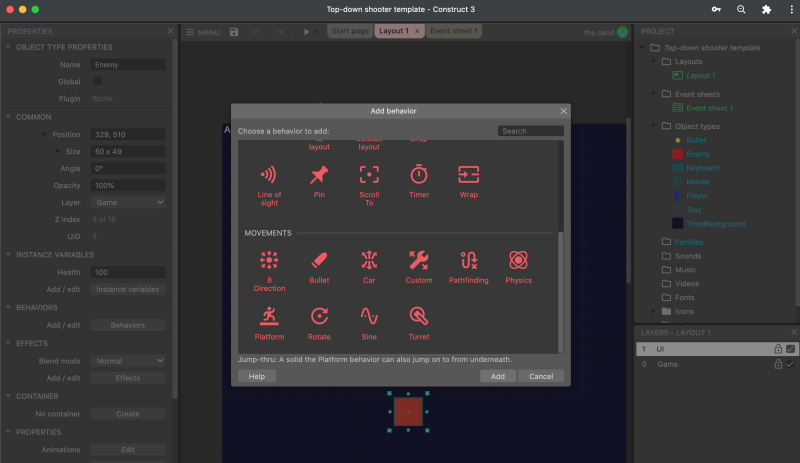This screenshot has height=463, width=800.
Task: Collapse the Common section
Action: pyautogui.click(x=8, y=117)
